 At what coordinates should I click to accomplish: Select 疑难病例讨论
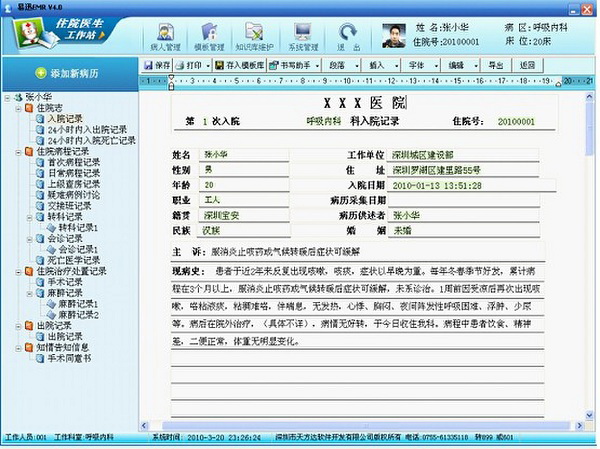click(73, 195)
